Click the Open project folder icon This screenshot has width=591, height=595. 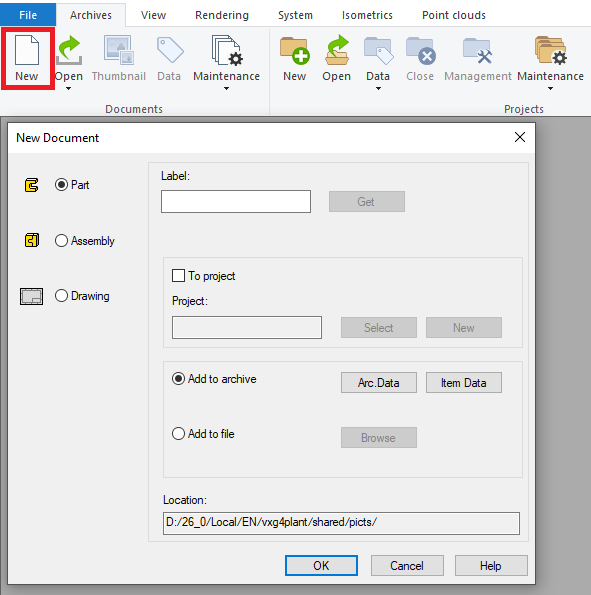click(337, 50)
